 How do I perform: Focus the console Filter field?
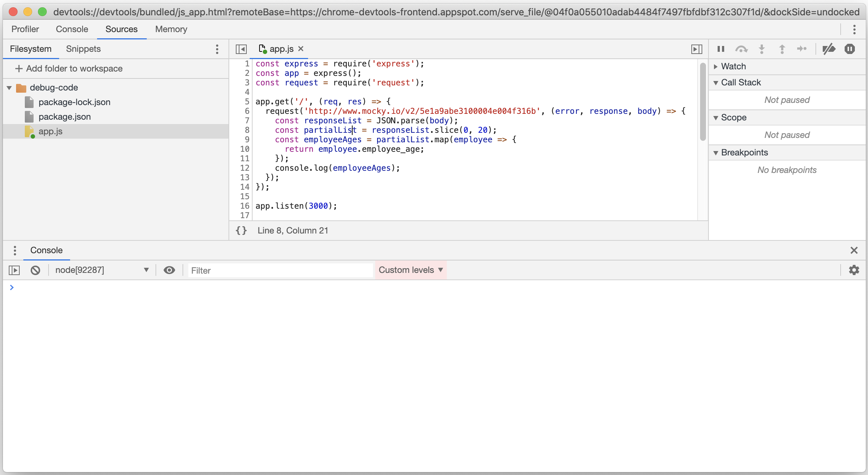click(280, 270)
